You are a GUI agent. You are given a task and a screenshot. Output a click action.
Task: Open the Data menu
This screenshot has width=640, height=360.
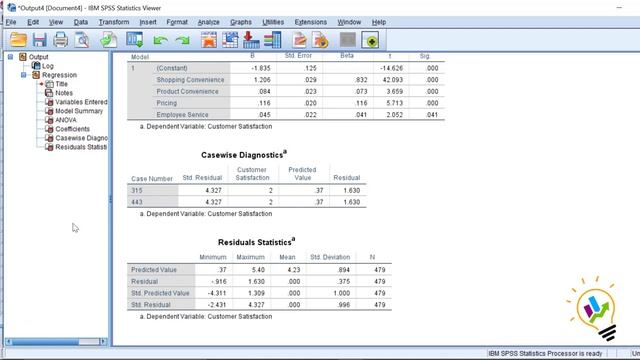(x=81, y=22)
